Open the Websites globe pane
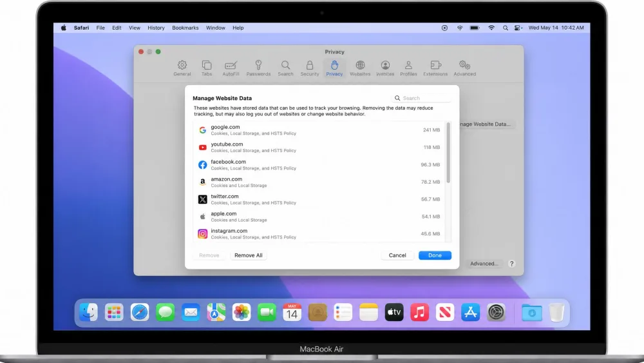 (x=360, y=68)
